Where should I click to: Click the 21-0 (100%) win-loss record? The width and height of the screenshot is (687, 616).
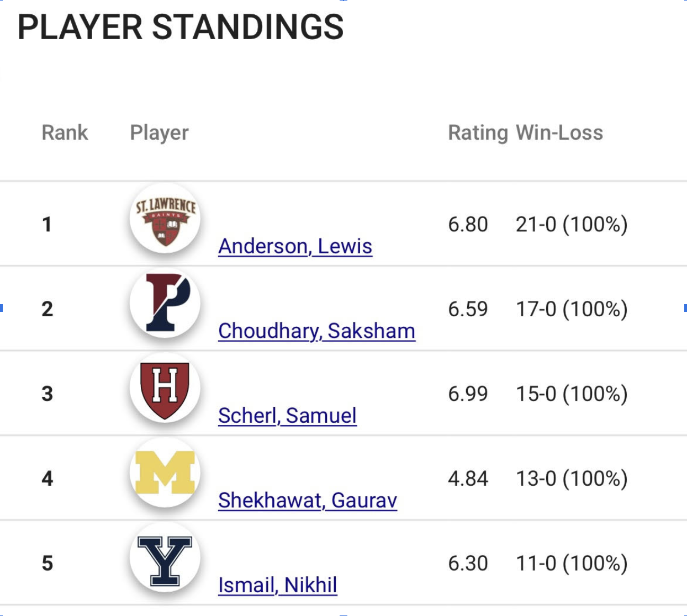pos(572,224)
